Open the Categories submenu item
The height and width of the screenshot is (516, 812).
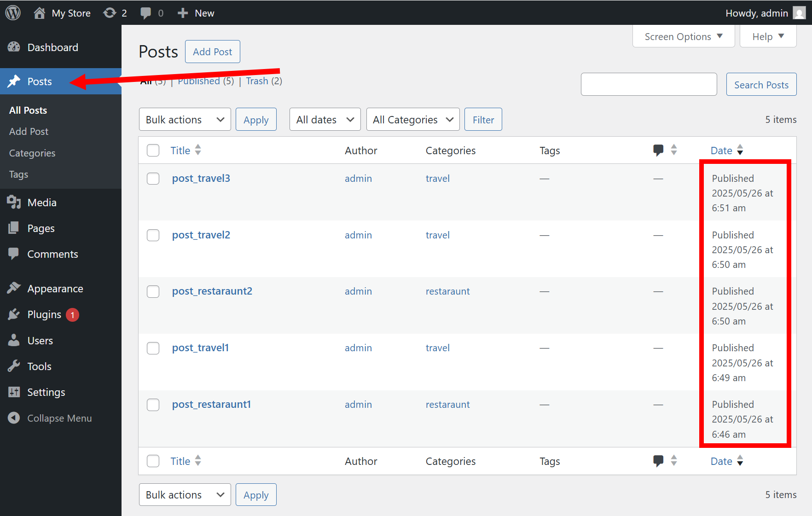pyautogui.click(x=32, y=153)
